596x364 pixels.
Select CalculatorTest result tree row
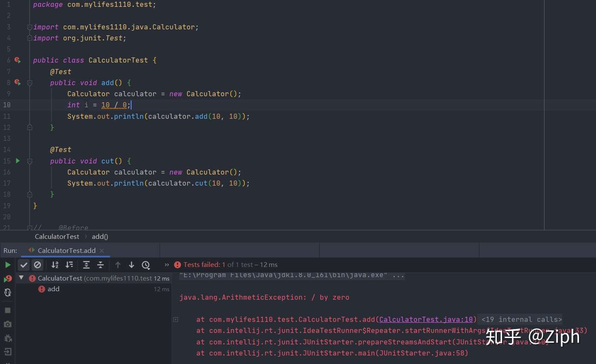coord(94,278)
